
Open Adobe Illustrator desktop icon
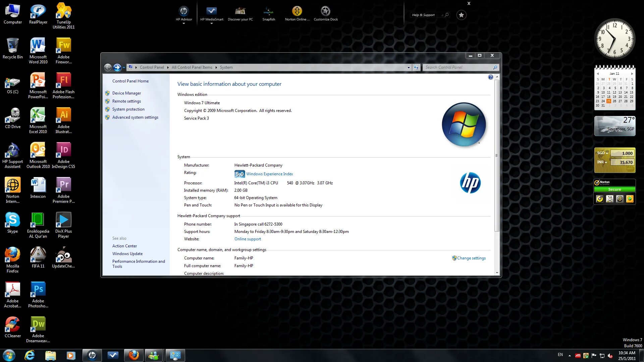tap(63, 120)
